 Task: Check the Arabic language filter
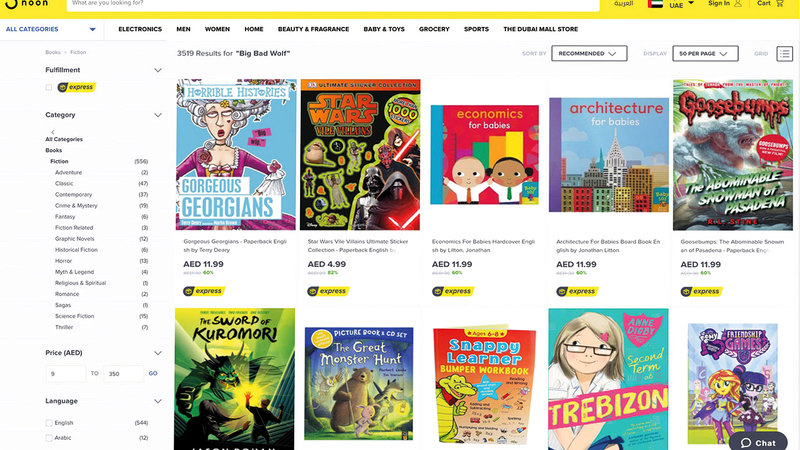click(49, 438)
